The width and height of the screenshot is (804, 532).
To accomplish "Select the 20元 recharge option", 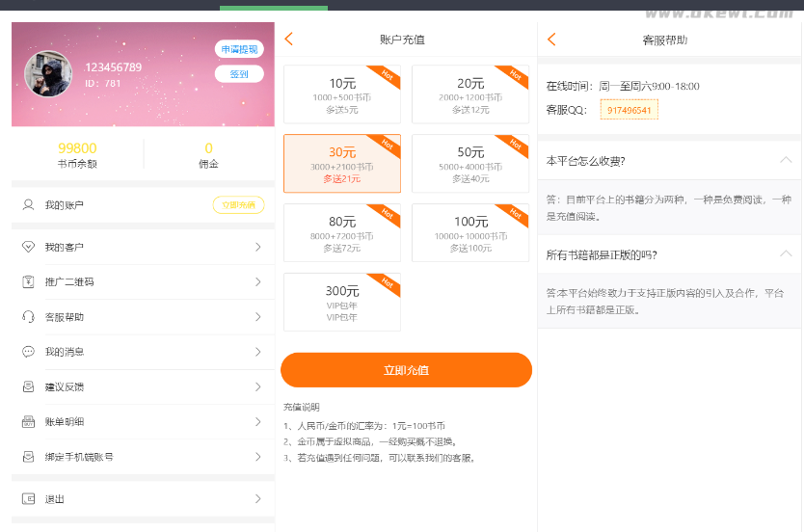I will 470,94.
